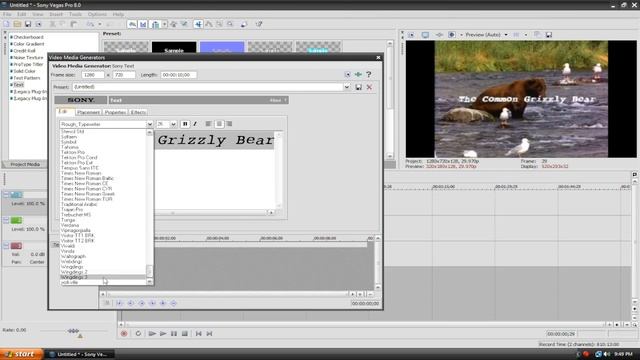The image size is (640, 360).
Task: Toggle bold text formatting
Action: click(x=185, y=124)
